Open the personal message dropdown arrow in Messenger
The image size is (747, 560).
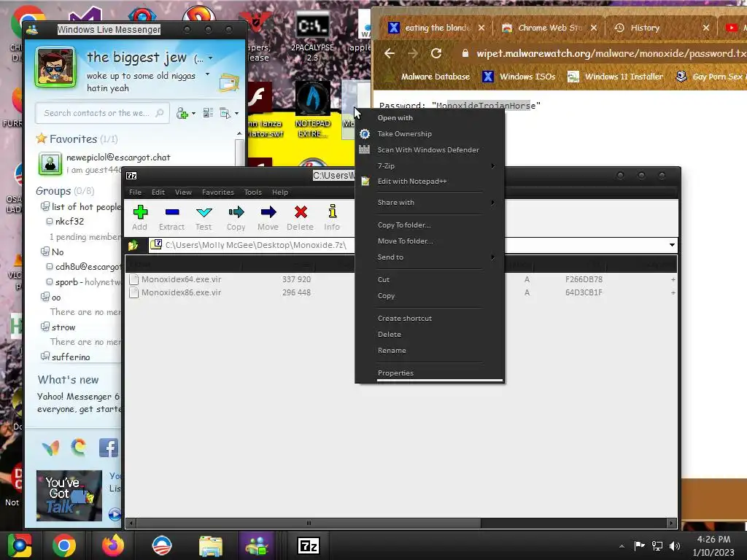[x=207, y=75]
